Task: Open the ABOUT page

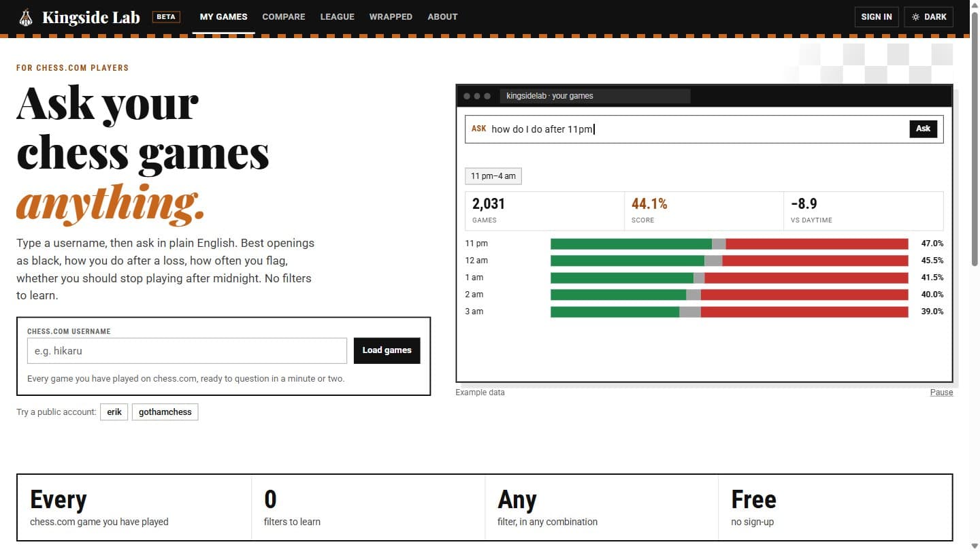Action: click(x=442, y=17)
